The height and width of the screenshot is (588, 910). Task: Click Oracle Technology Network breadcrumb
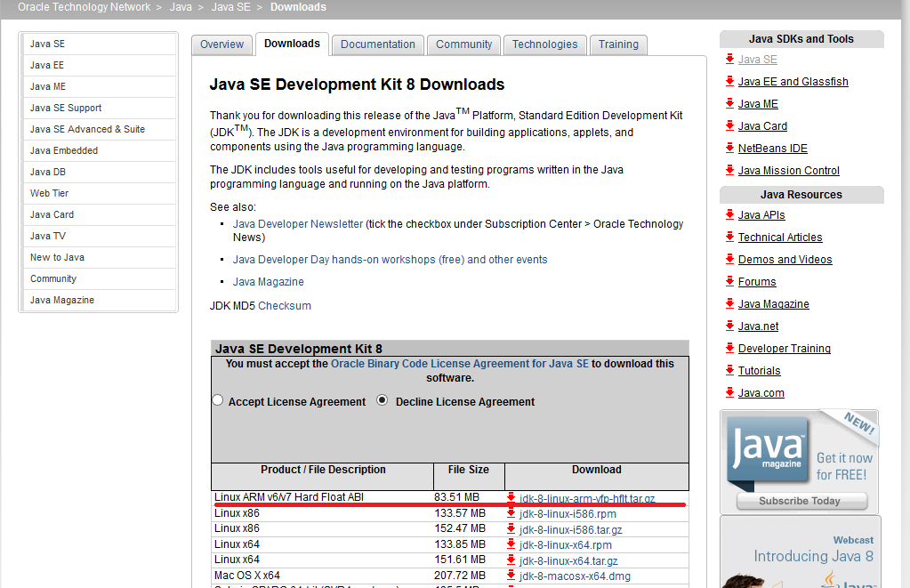(x=85, y=7)
